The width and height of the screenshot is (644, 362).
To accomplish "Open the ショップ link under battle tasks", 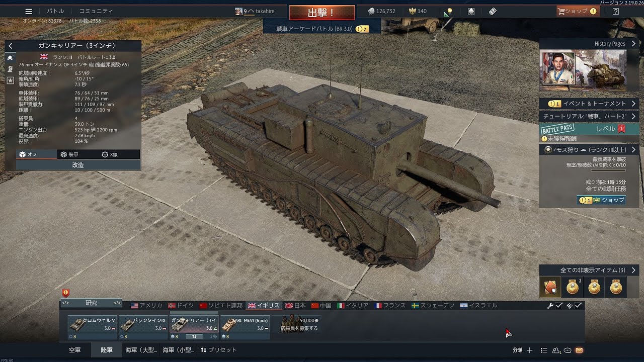I will tap(602, 200).
